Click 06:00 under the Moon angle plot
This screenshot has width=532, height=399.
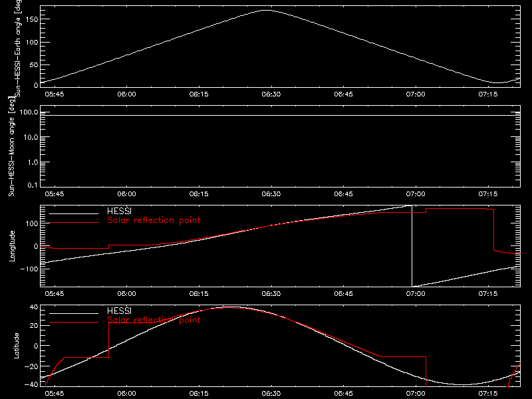126,194
